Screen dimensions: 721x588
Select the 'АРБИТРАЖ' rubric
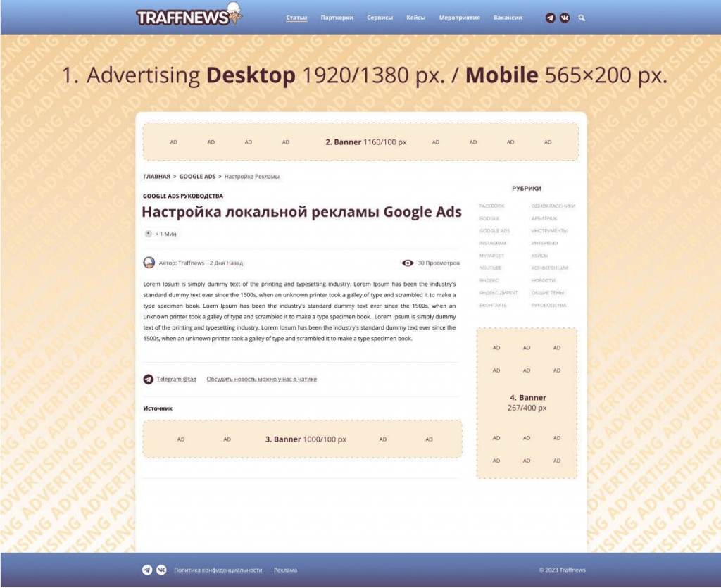pos(544,218)
